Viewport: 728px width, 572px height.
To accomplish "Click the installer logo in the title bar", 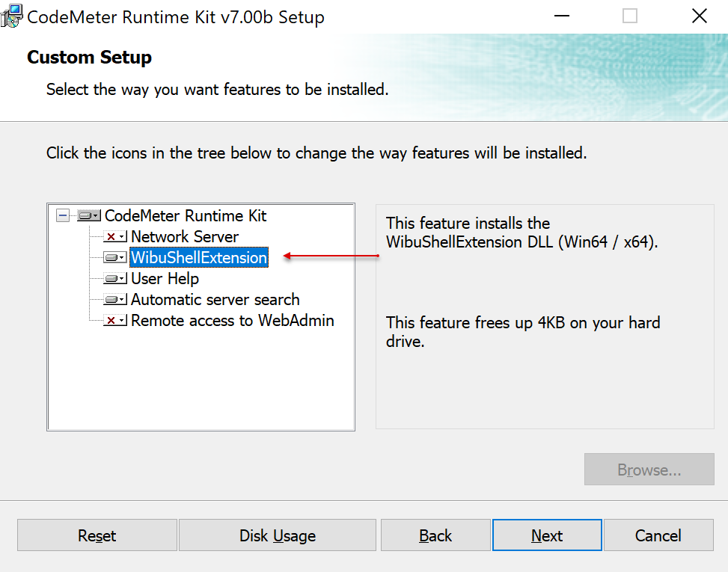I will tap(12, 16).
